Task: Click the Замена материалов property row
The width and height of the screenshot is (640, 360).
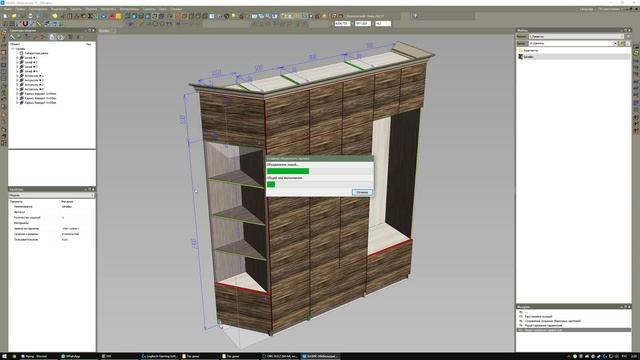Action: [x=52, y=229]
